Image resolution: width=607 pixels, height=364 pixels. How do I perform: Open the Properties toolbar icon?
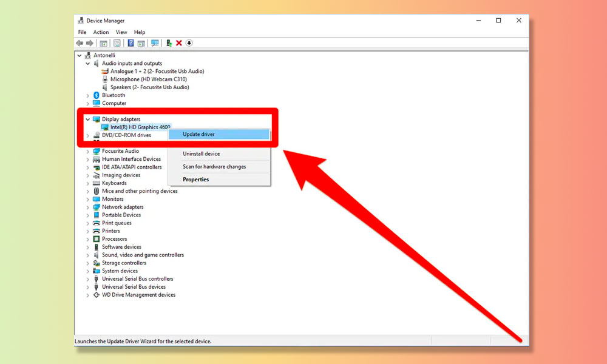point(117,43)
